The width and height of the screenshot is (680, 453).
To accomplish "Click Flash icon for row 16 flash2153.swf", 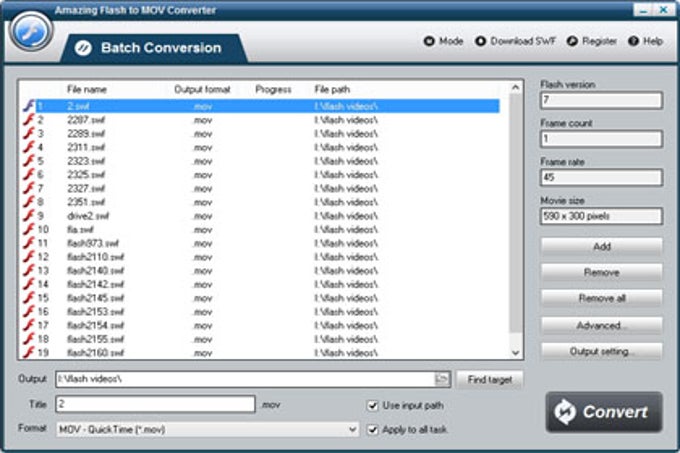I will (29, 311).
